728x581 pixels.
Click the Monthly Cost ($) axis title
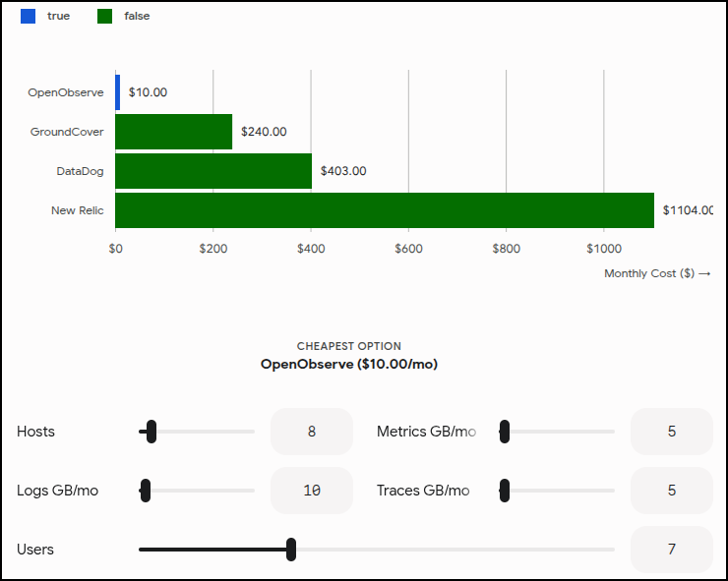pyautogui.click(x=657, y=273)
